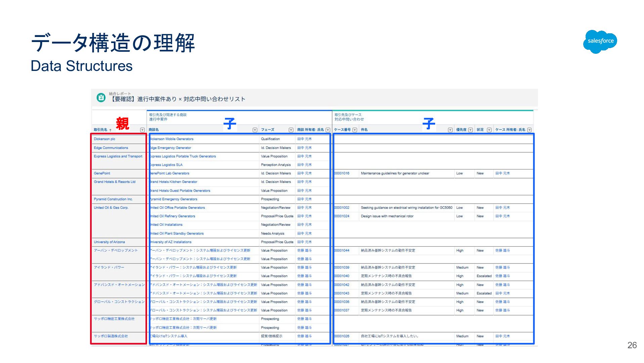This screenshot has width=644, height=363.
Task: Click the Needs Analysis phase cell
Action: click(273, 234)
